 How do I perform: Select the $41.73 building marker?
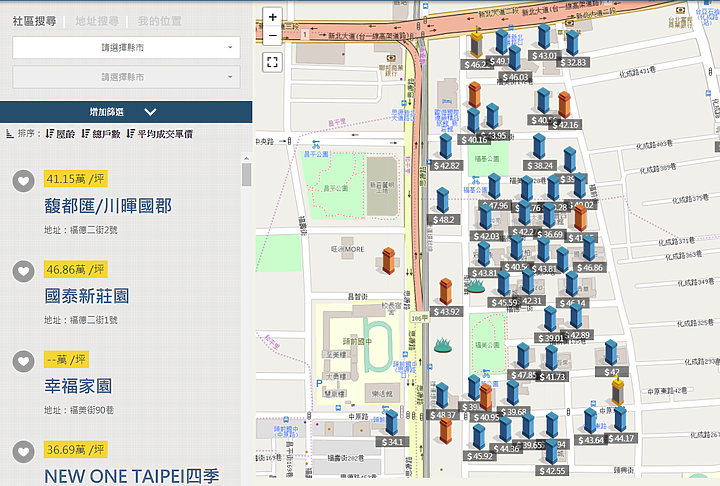pos(551,358)
